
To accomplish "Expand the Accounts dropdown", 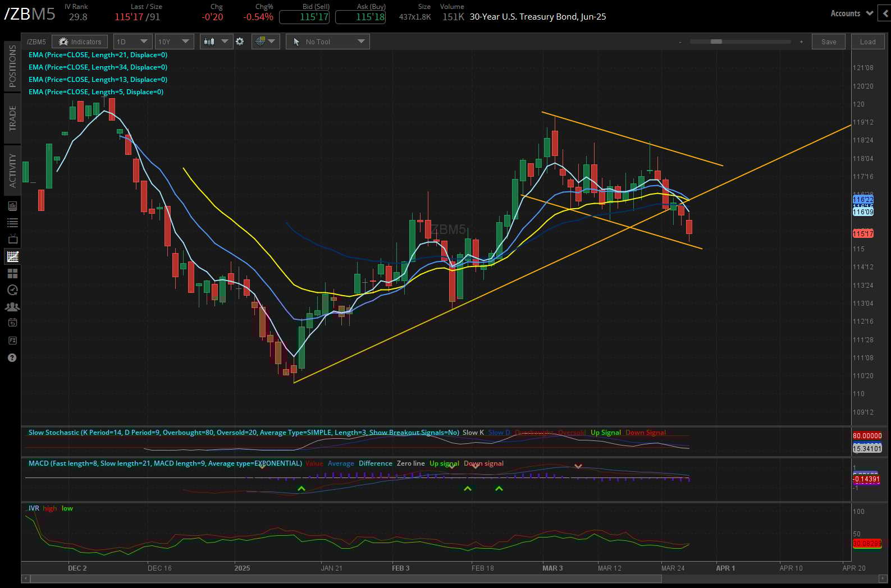I will [851, 13].
